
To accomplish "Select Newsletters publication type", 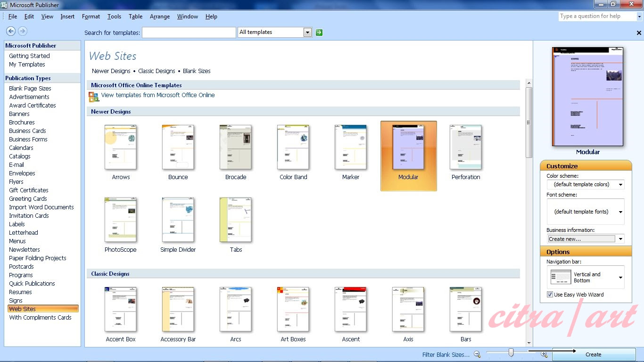I will pos(25,249).
